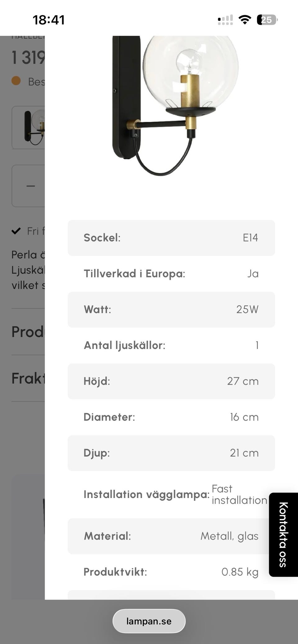Expand the Frakt section heading

coord(28,378)
